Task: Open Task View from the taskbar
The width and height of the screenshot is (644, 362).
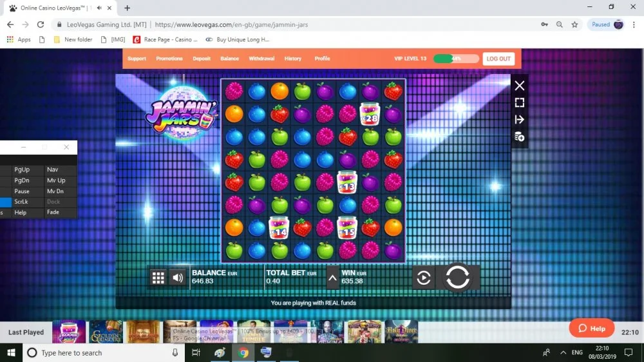Action: pyautogui.click(x=196, y=353)
